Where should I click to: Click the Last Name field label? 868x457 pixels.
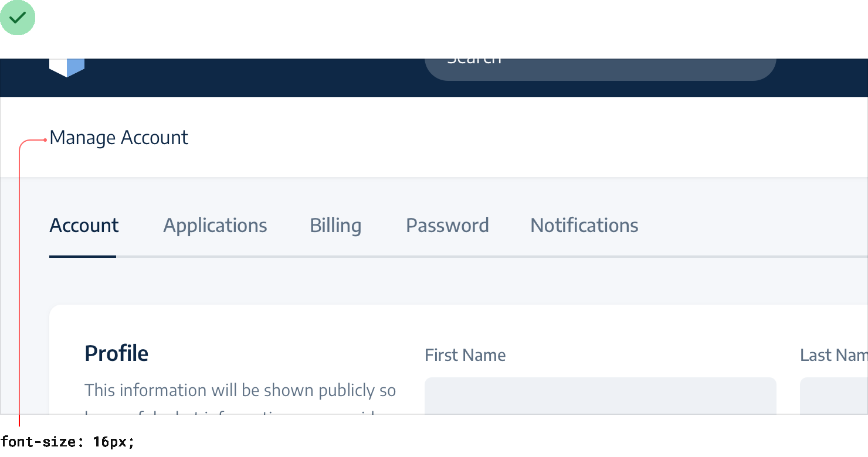pyautogui.click(x=833, y=355)
